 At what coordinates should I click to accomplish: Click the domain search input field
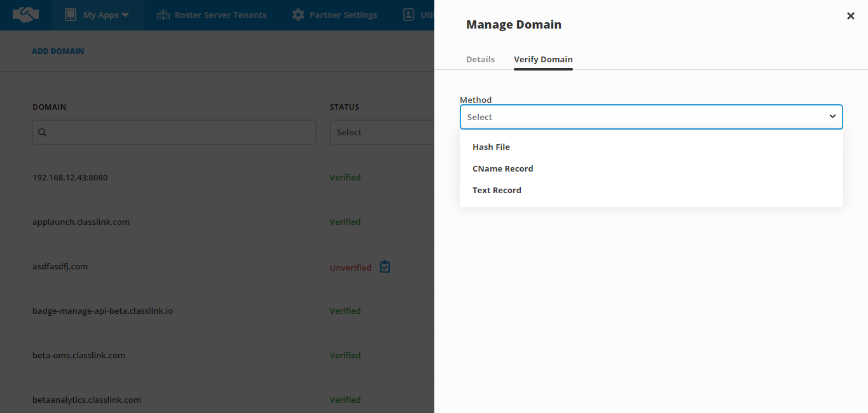[174, 132]
